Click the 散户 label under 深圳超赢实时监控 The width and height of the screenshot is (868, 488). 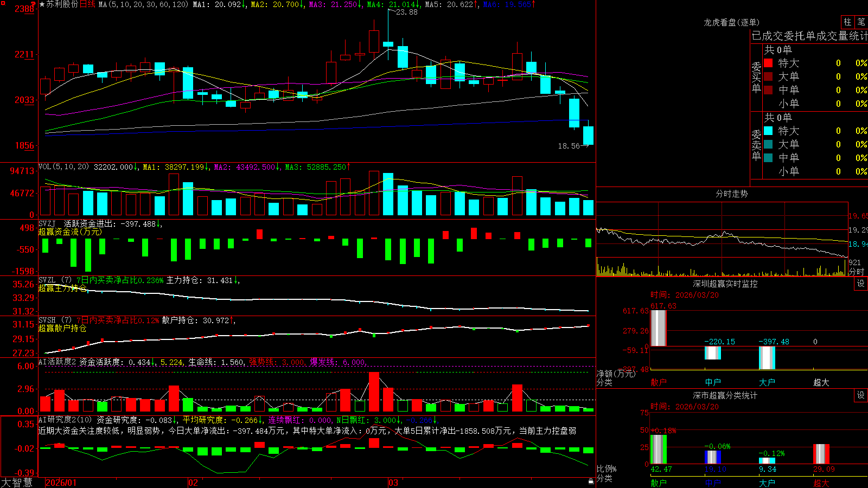coord(659,382)
